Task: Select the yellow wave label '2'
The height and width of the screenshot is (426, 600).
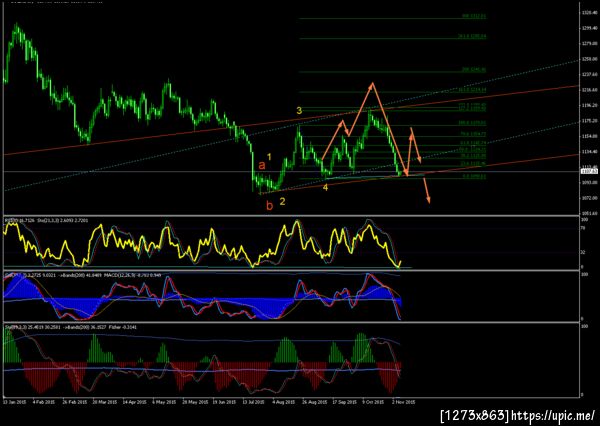Action: [x=282, y=202]
